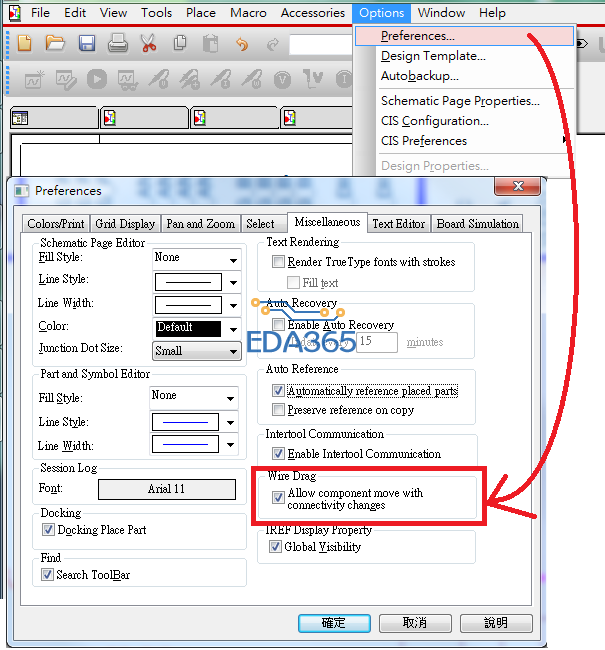
Task: Click the View Simulation Results icon
Action: [x=128, y=80]
